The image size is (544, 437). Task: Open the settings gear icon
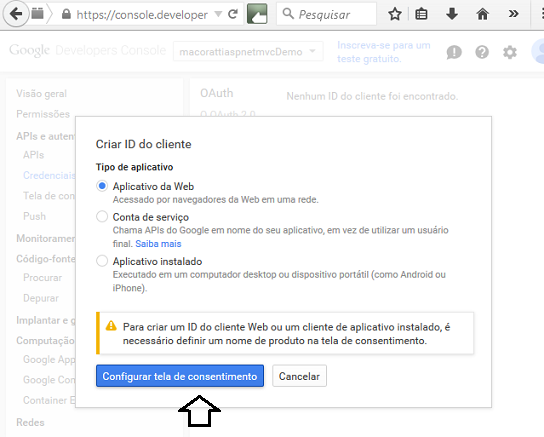tap(510, 52)
